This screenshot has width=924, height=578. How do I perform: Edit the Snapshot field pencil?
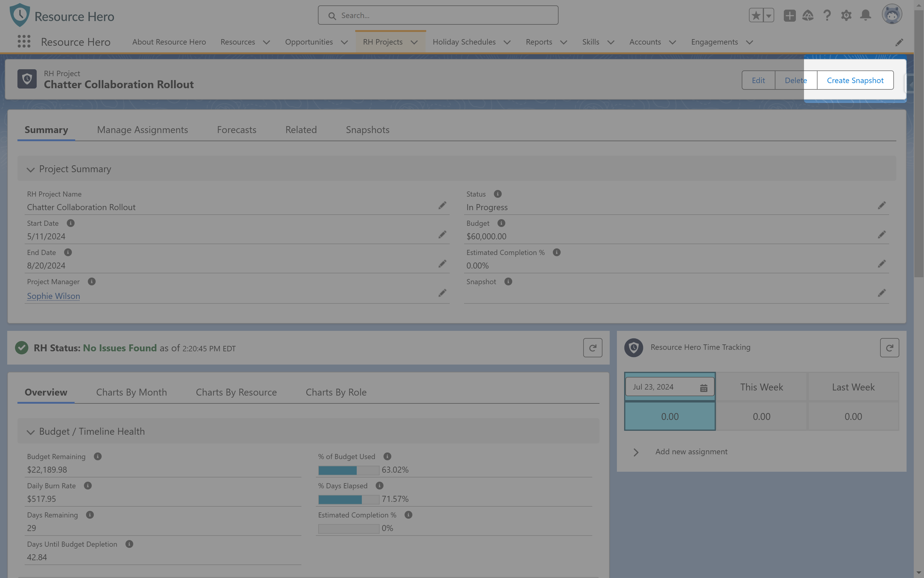click(882, 293)
